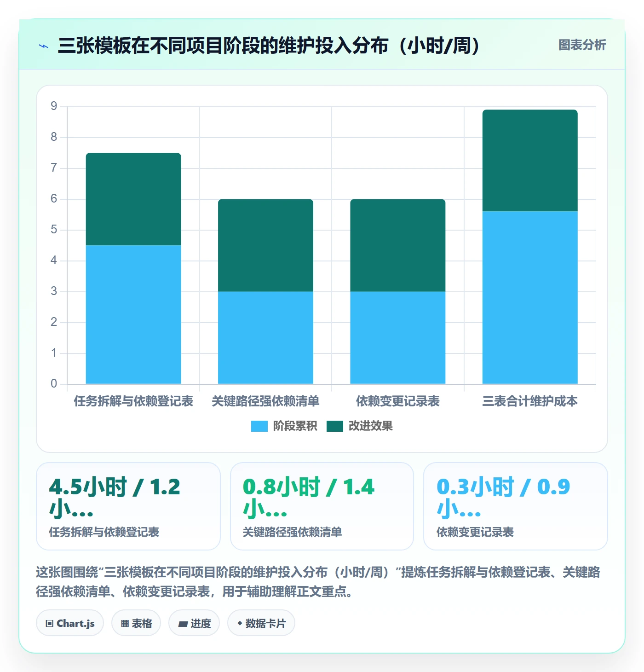
Task: Click the dark green segment for 任务拆解与依赖登记表
Action: pos(133,199)
